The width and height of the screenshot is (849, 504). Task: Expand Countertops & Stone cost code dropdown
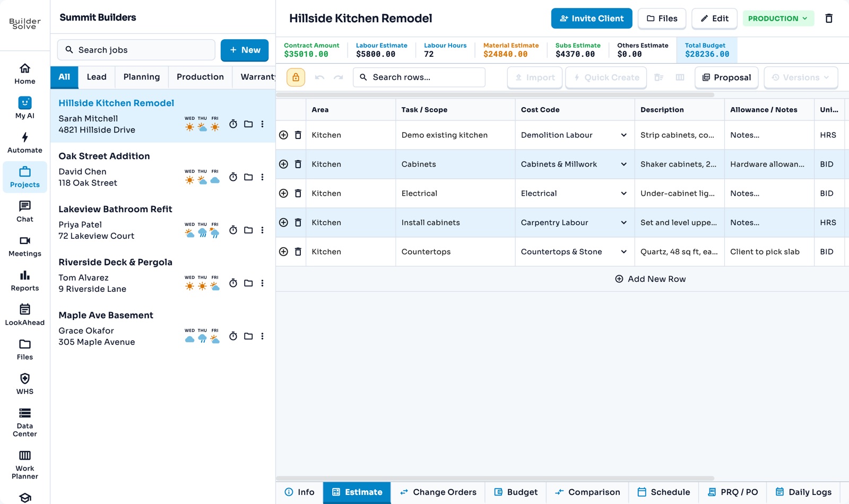[x=623, y=251]
